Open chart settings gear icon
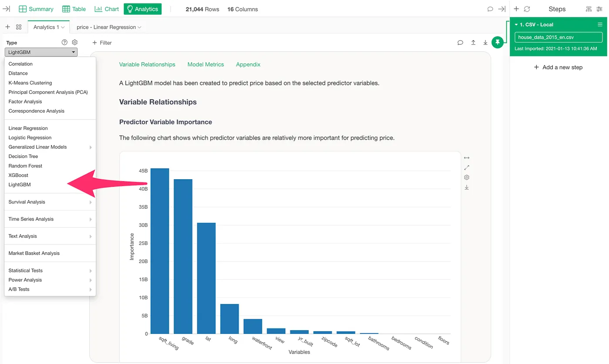Image resolution: width=609 pixels, height=364 pixels. pos(467,177)
